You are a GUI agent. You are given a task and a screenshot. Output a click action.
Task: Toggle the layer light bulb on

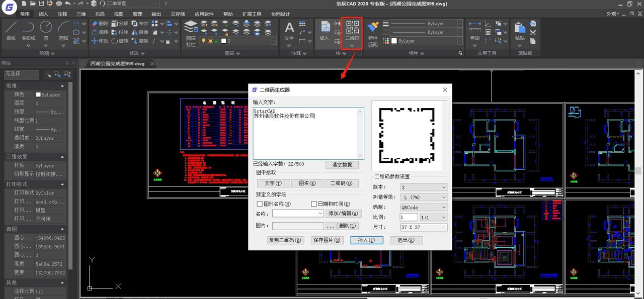click(x=203, y=41)
